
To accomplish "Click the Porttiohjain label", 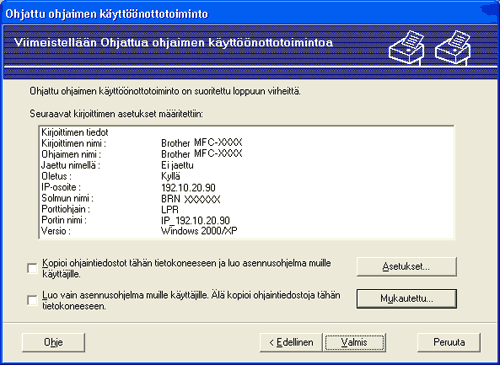I will 66,209.
